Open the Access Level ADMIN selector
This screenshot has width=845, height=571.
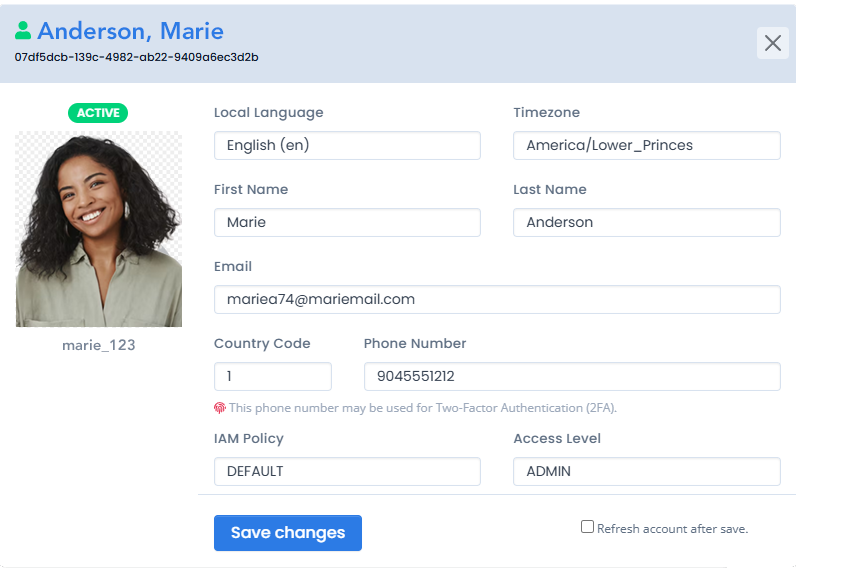click(x=646, y=471)
